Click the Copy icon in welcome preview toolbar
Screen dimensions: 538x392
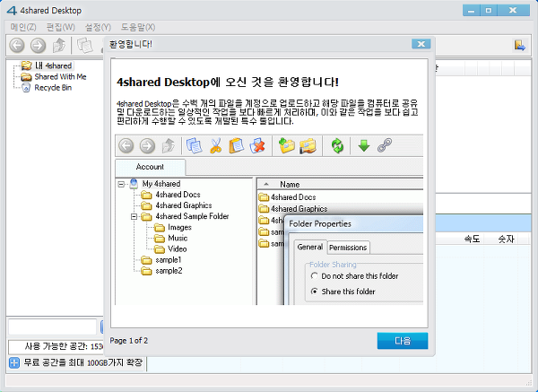click(195, 145)
